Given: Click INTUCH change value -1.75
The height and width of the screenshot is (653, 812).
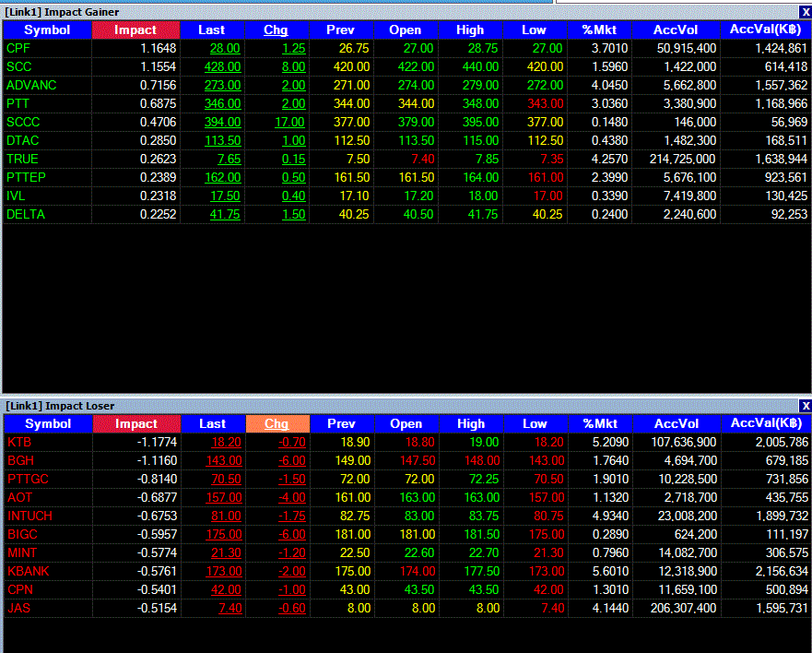Looking at the screenshot, I should (292, 516).
